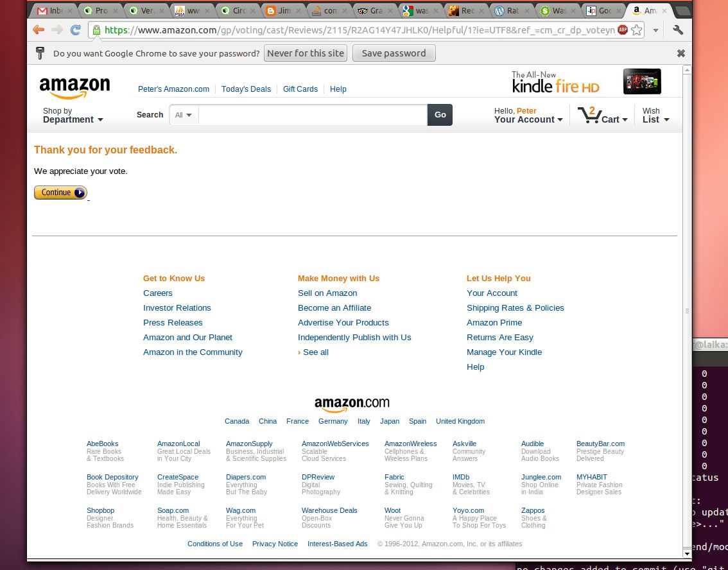Click the amazon.com footer logo

tap(352, 404)
